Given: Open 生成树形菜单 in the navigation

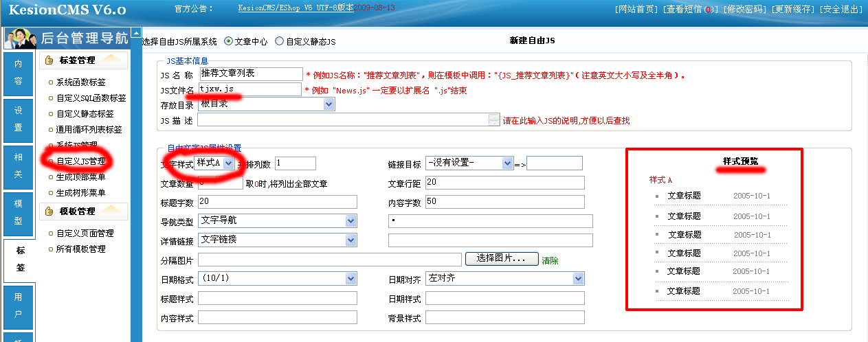Looking at the screenshot, I should 81,193.
